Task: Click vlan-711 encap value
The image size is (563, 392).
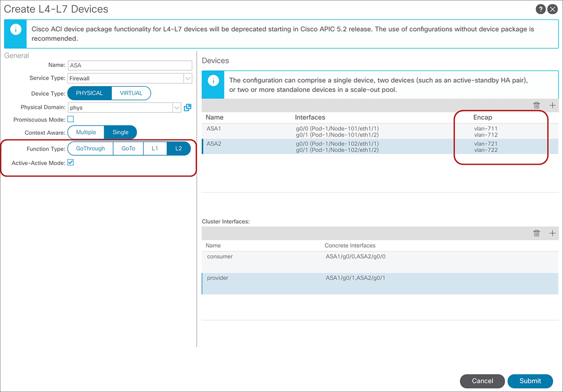Action: click(x=486, y=129)
